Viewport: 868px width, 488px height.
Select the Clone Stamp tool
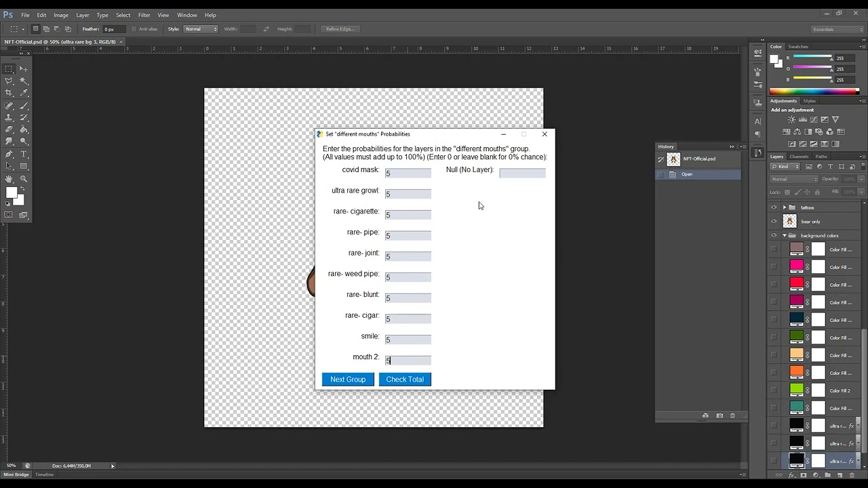pyautogui.click(x=9, y=117)
